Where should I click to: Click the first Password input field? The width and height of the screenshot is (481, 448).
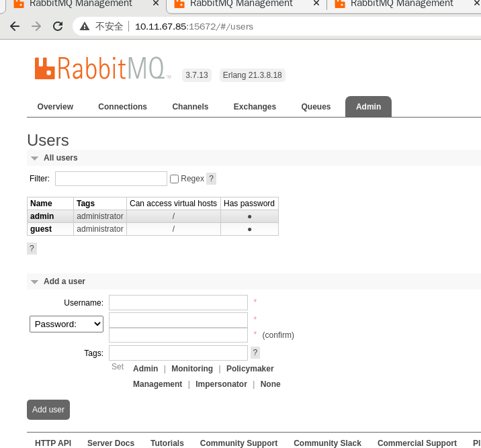[x=178, y=320]
